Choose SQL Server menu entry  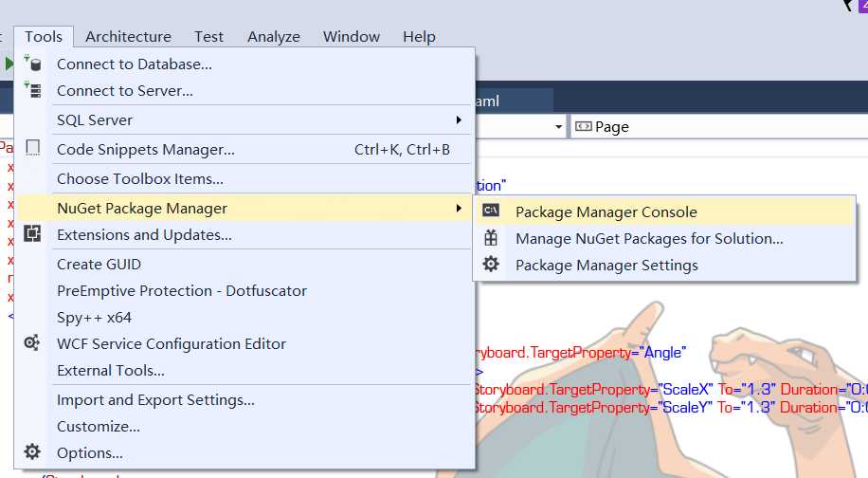click(x=244, y=119)
